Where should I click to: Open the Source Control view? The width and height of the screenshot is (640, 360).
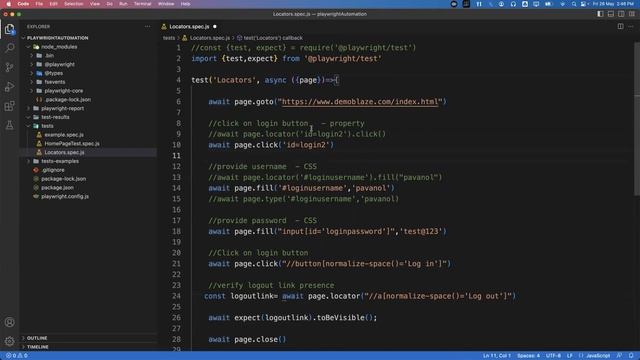point(9,67)
